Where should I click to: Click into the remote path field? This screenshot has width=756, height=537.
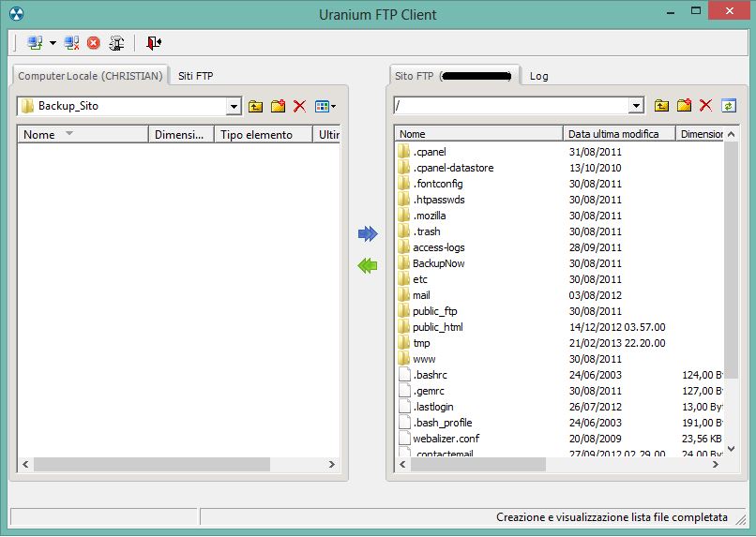[x=511, y=106]
